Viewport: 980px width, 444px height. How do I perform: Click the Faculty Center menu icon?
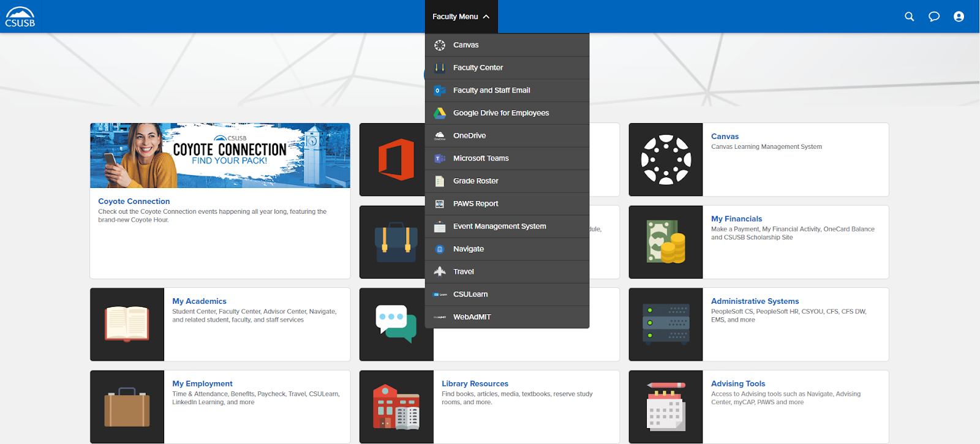(440, 68)
